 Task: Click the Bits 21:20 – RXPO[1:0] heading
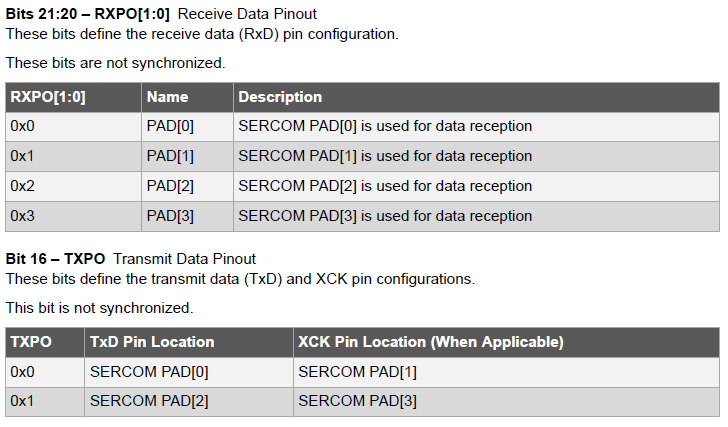coord(87,15)
